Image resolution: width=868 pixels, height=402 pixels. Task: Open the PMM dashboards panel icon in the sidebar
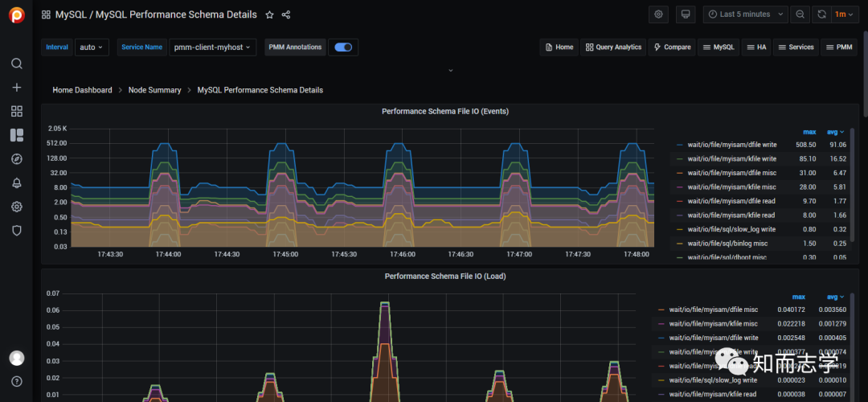pos(17,135)
